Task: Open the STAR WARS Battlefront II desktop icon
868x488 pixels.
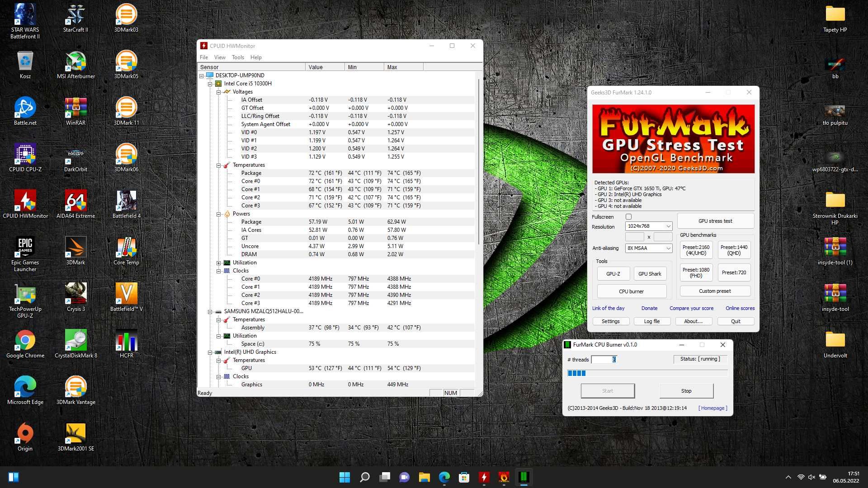Action: 25,21
